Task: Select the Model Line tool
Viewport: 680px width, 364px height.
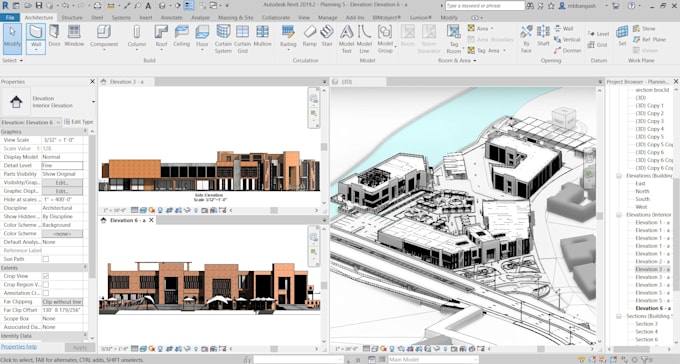Action: pyautogui.click(x=364, y=39)
